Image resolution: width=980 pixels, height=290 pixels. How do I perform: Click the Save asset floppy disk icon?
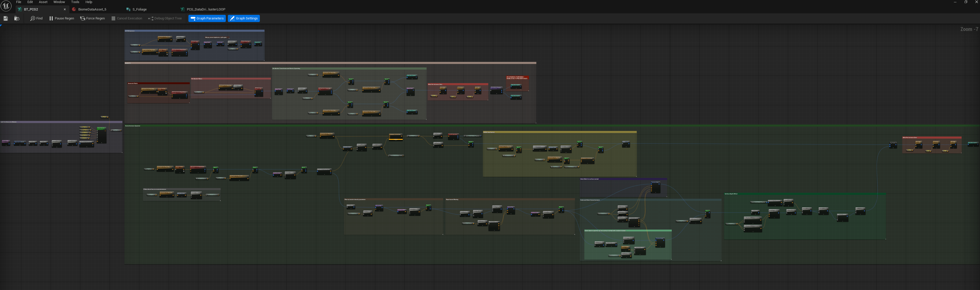coord(5,18)
